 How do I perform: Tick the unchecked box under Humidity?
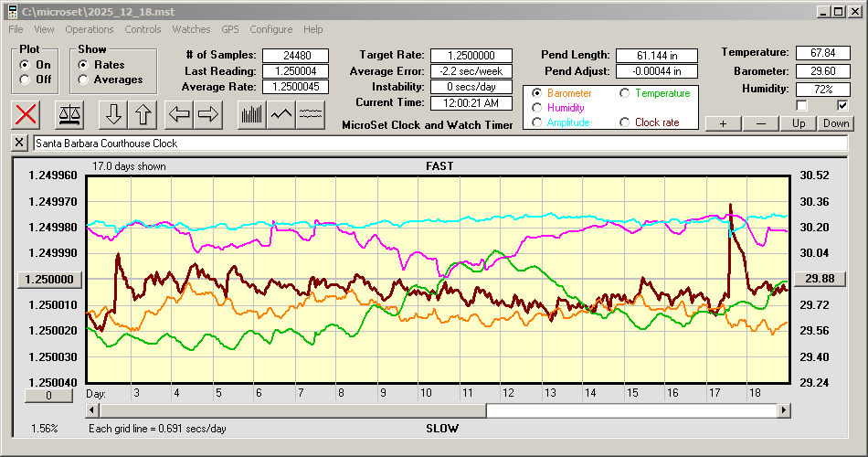802,106
